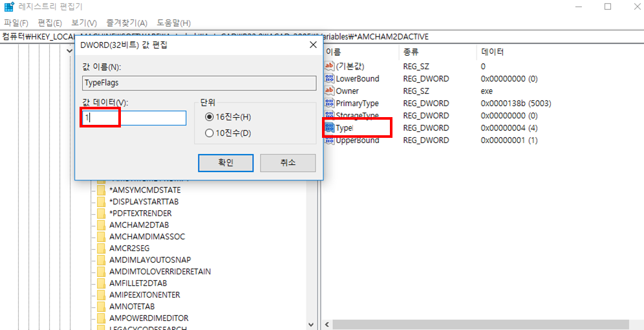Screen dimensions: 644x330
Task: Click the (기본값) string value icon
Action: pos(329,66)
